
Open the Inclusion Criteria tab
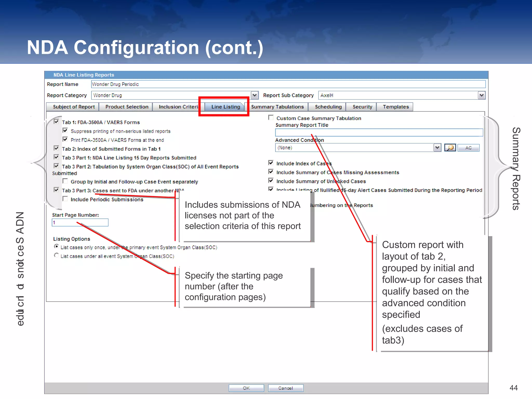coord(178,107)
